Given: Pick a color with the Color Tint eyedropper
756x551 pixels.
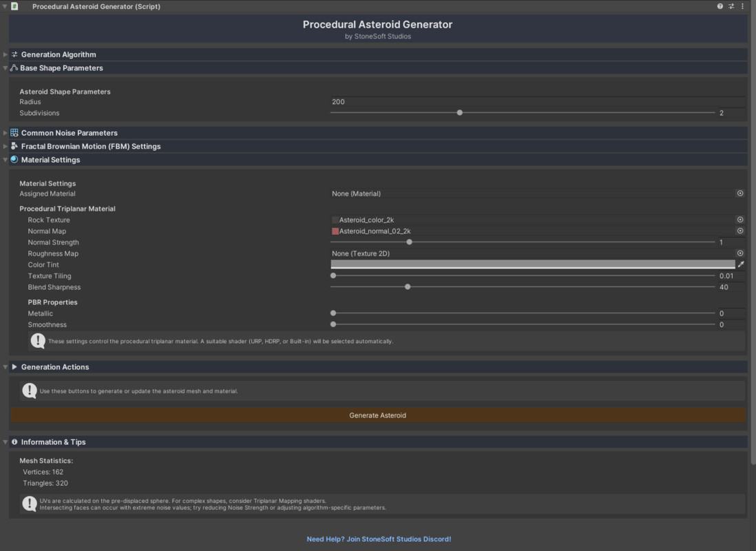Looking at the screenshot, I should coord(741,264).
